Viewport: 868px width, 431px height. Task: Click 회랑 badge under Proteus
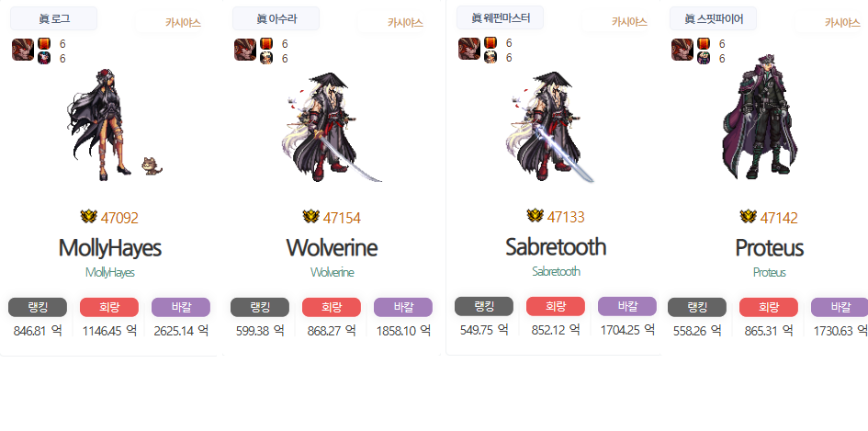(769, 307)
